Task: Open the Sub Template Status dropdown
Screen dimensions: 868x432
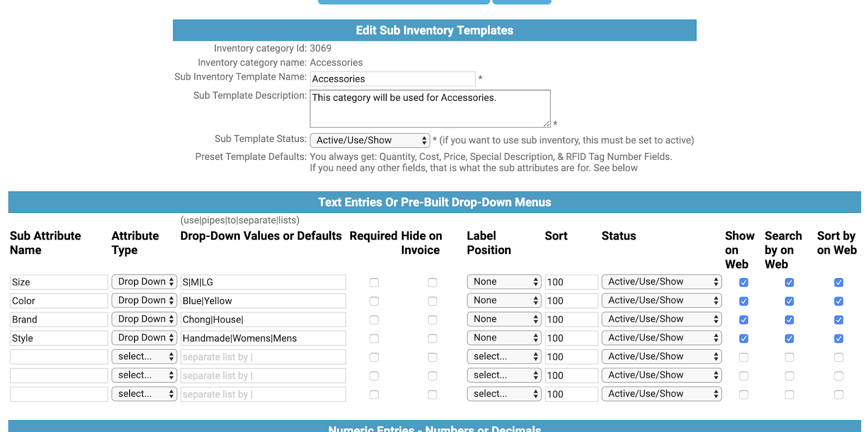Action: click(370, 140)
